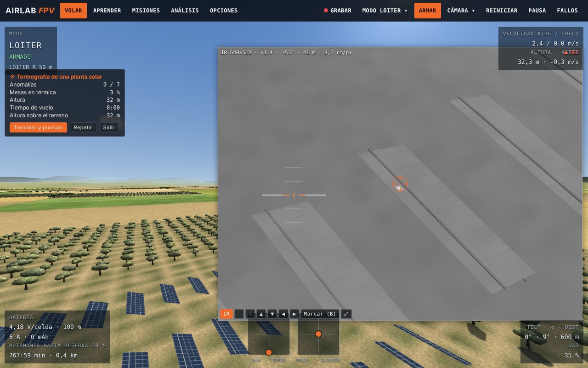Open the CÁMARA dropdown
This screenshot has width=588, height=368.
click(x=461, y=11)
